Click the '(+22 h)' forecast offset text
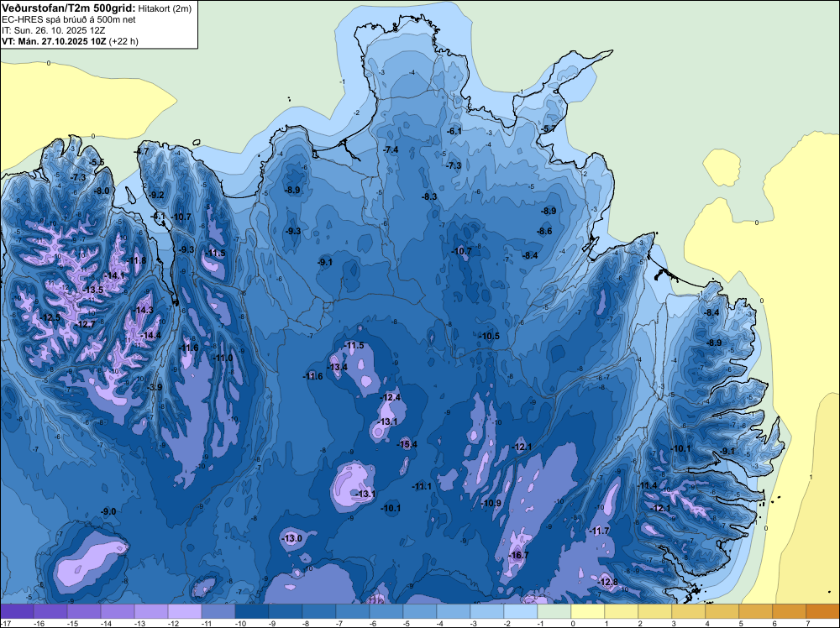 coord(123,41)
